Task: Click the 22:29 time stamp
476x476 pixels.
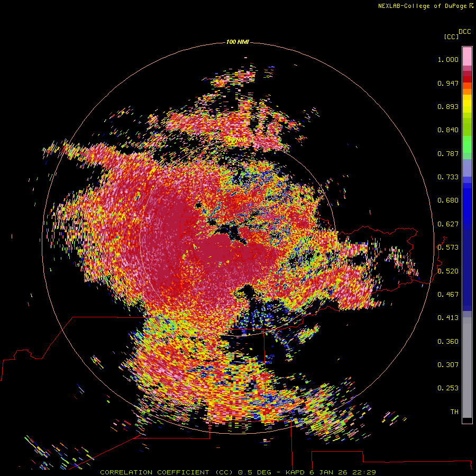Action: pyautogui.click(x=364, y=472)
